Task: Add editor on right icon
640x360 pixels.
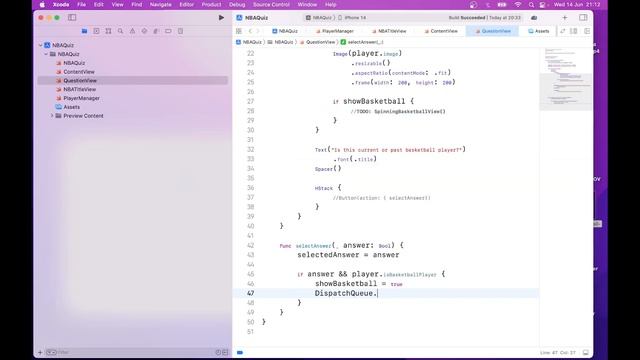Action: [587, 31]
